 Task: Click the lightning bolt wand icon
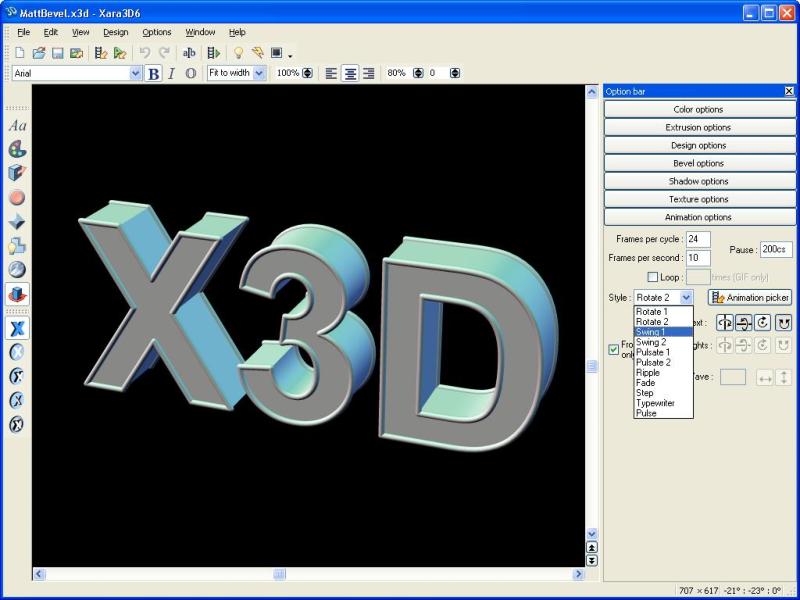click(x=258, y=53)
